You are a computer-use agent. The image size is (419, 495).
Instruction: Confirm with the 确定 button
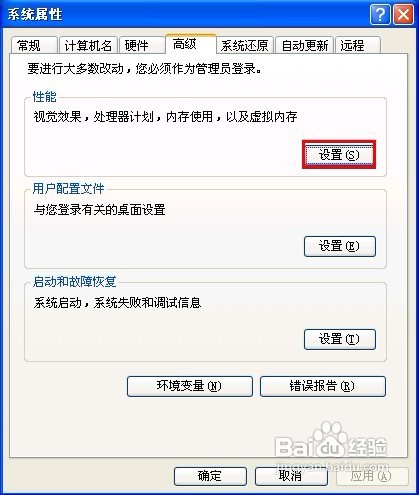pyautogui.click(x=210, y=476)
